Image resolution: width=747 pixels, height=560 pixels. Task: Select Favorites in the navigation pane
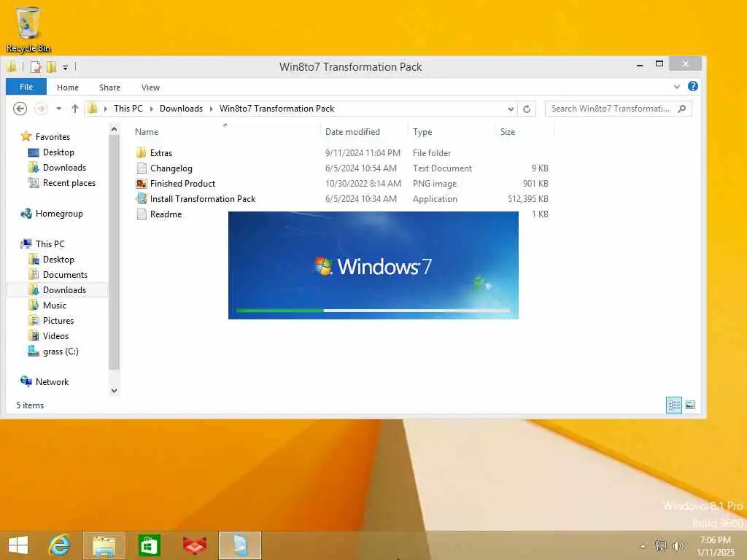point(53,136)
